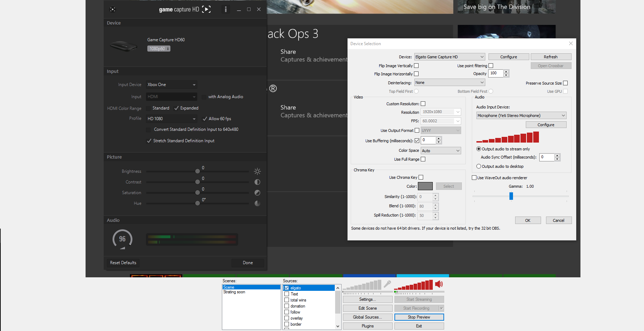Click the Saturation slider handle

[197, 193]
